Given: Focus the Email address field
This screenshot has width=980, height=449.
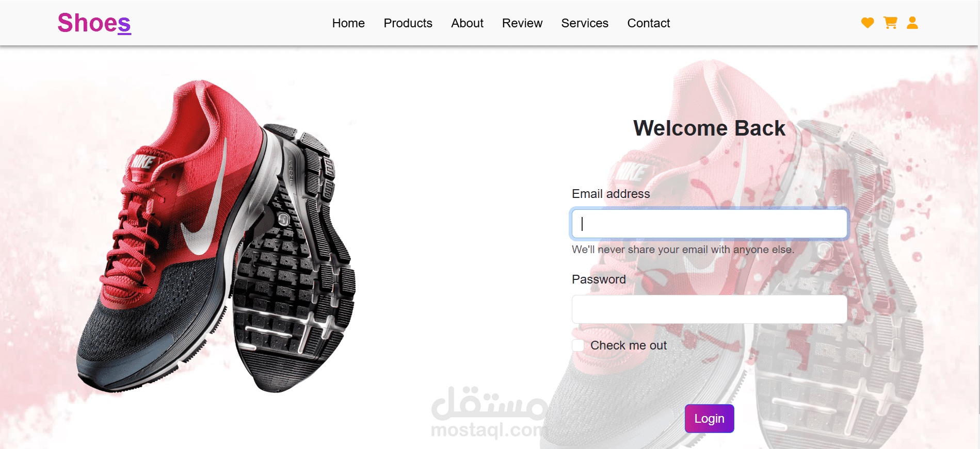Looking at the screenshot, I should (709, 224).
